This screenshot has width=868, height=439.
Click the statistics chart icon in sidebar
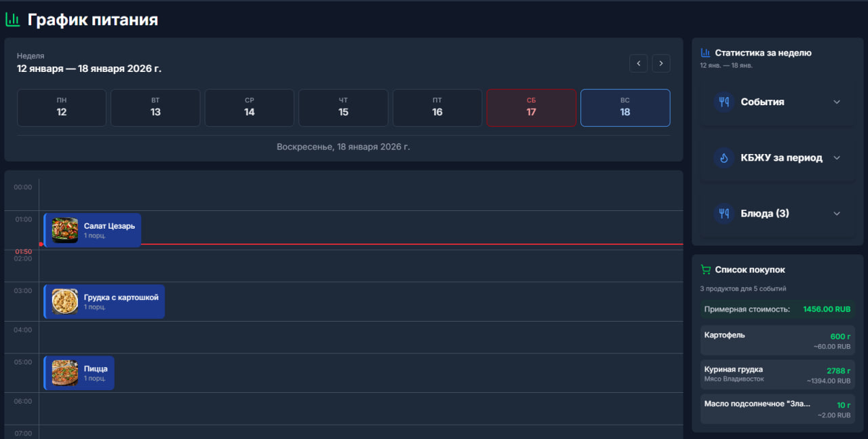(x=705, y=52)
